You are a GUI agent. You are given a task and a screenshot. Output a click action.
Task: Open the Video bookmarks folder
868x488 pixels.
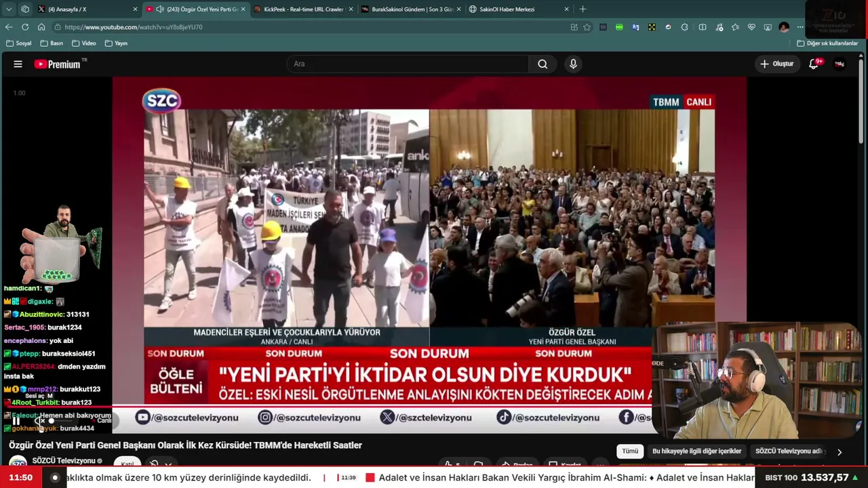coord(84,43)
